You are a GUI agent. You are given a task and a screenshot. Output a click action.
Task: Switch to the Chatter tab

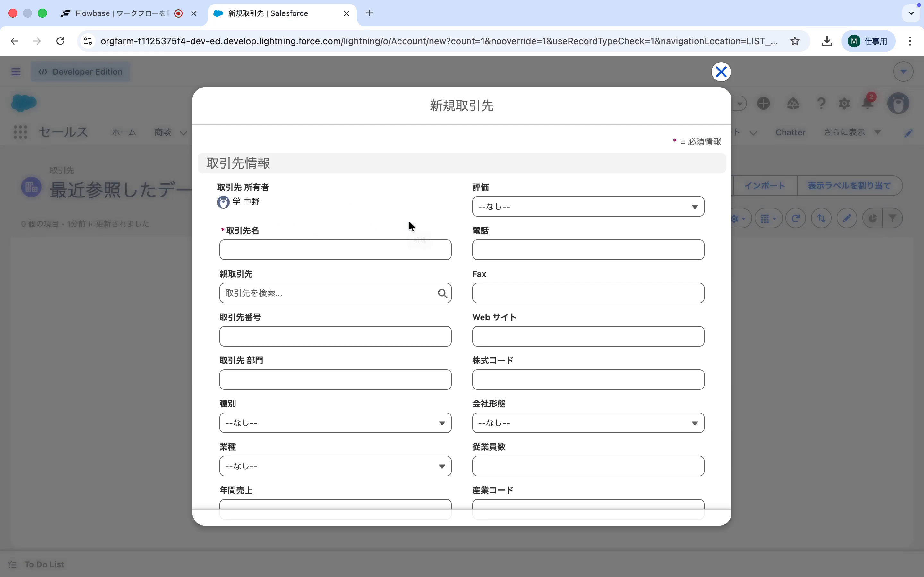tap(790, 132)
